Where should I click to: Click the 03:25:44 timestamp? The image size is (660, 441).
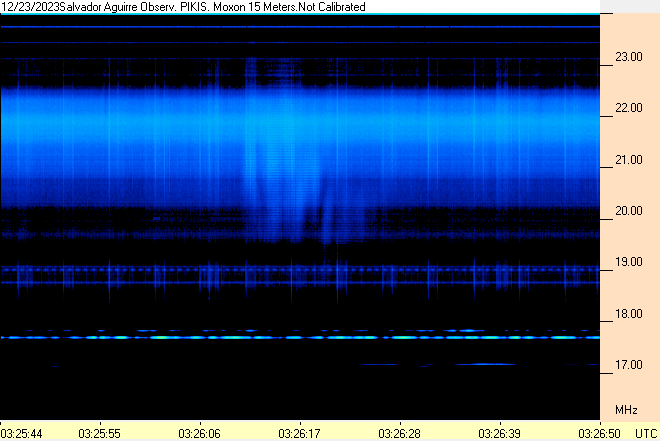[x=21, y=433]
